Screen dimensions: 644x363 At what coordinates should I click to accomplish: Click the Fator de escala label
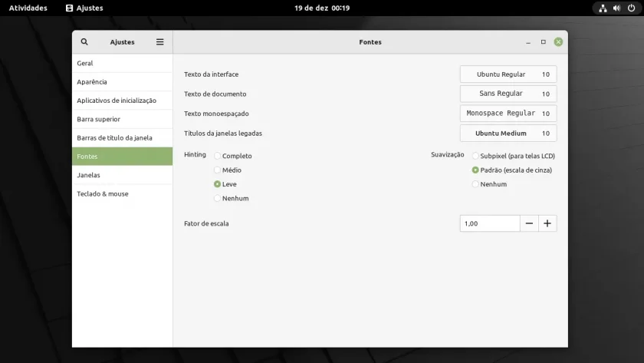[206, 223]
